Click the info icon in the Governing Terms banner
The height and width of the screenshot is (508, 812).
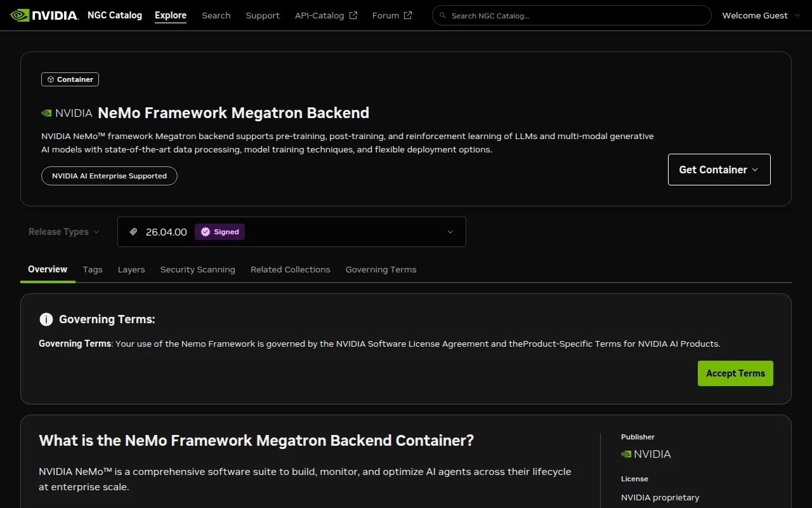[x=46, y=319]
